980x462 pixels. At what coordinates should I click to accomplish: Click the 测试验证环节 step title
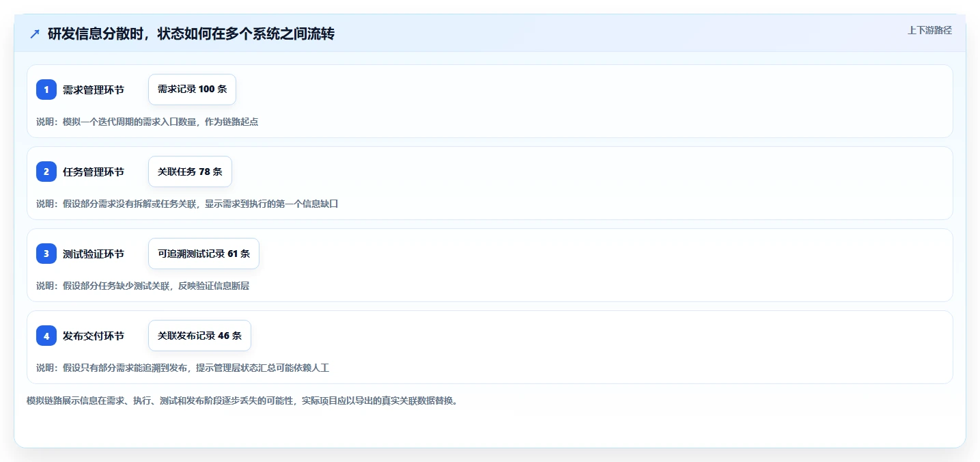(94, 254)
